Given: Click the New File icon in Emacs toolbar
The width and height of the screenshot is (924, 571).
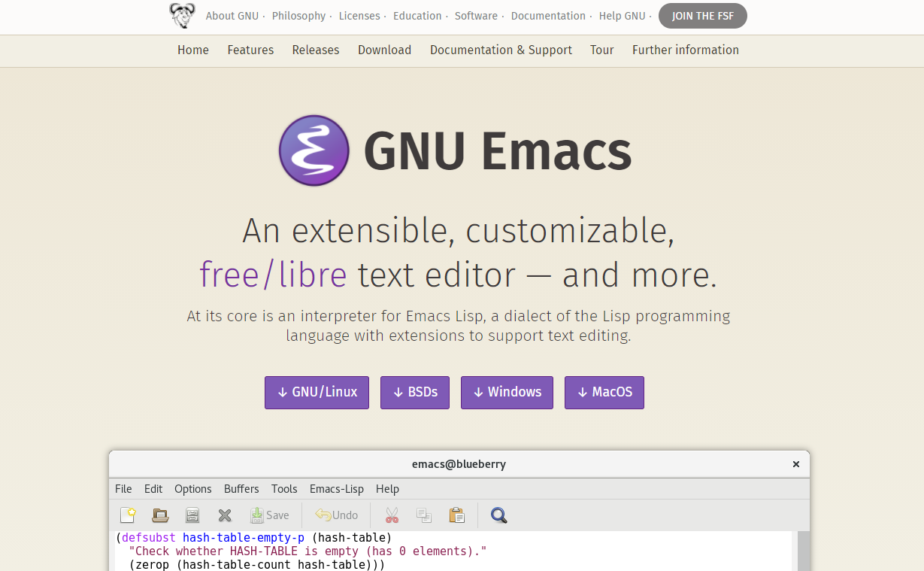Looking at the screenshot, I should 128,515.
